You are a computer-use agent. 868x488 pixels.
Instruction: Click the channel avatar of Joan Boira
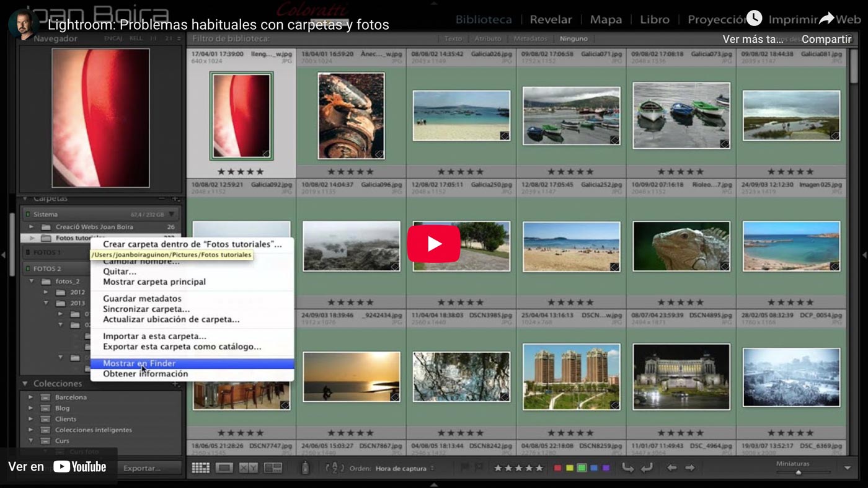[x=24, y=25]
